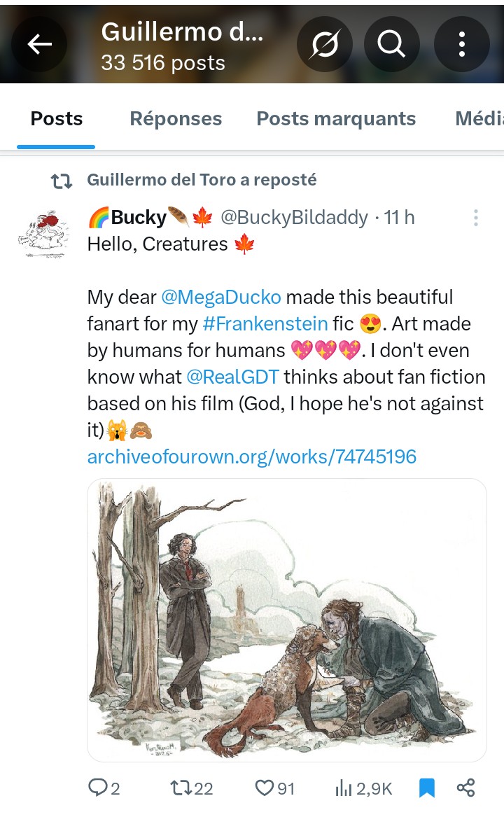Open the @MegaDucko mention link
504x817 pixels.
click(x=221, y=297)
